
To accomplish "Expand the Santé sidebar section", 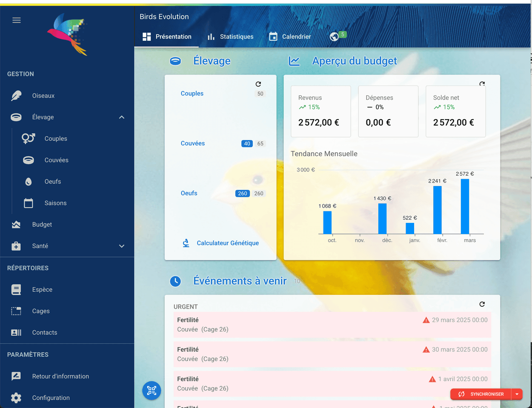I will coord(122,246).
